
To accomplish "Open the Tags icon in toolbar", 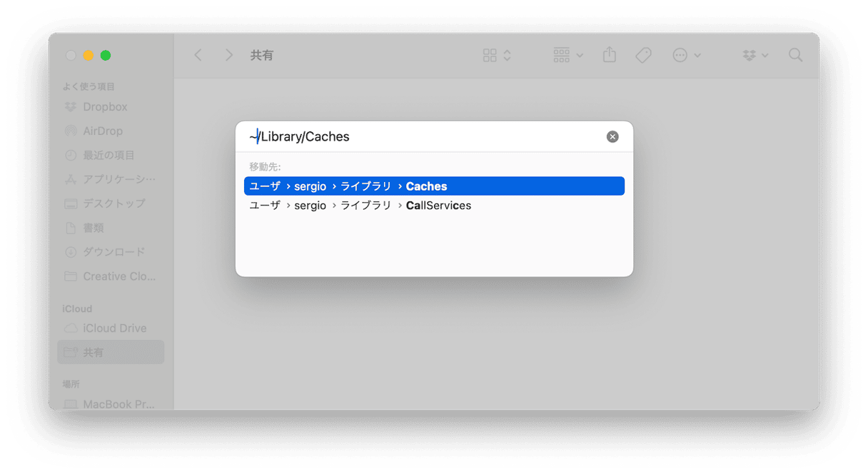I will pyautogui.click(x=643, y=55).
